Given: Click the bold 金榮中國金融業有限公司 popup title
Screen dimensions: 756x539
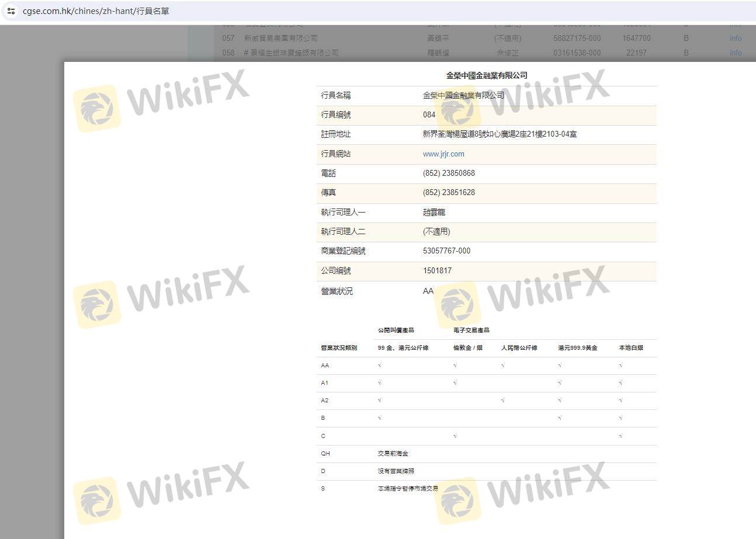Looking at the screenshot, I should (x=486, y=75).
